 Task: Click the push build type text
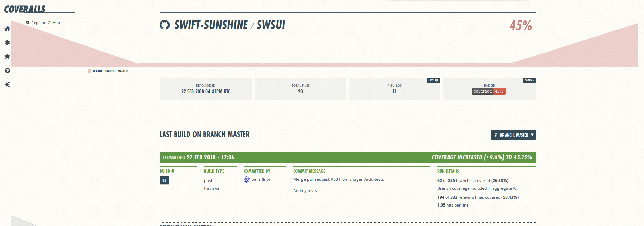tap(209, 181)
